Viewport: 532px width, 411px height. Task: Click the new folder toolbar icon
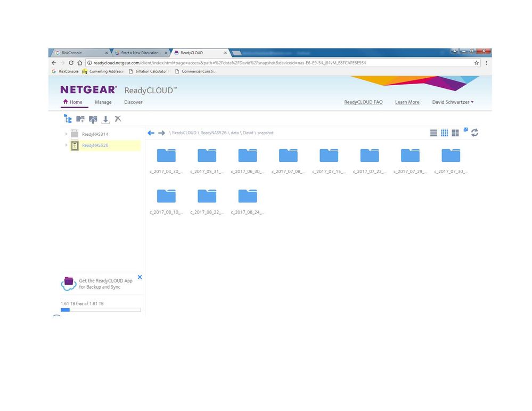pyautogui.click(x=80, y=119)
